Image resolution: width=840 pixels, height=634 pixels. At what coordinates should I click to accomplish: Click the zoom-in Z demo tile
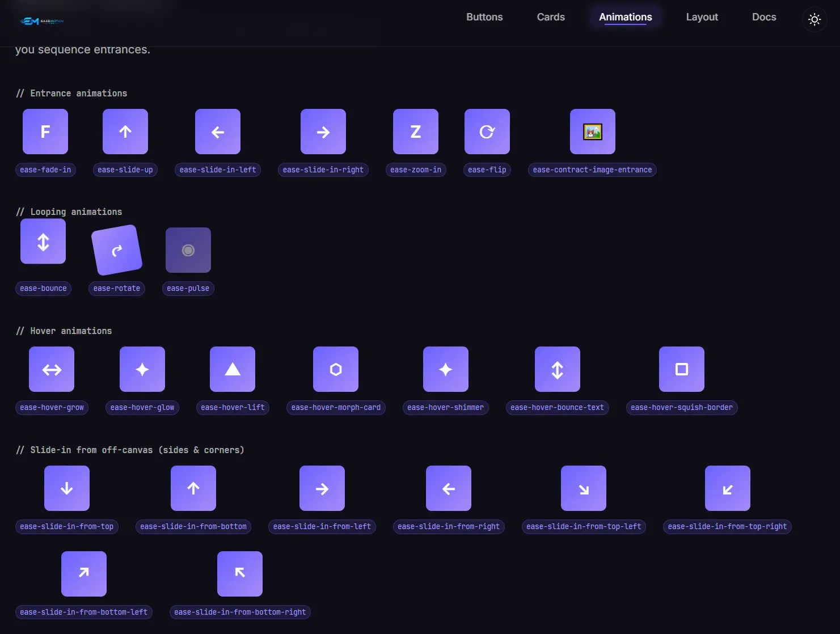(x=416, y=132)
